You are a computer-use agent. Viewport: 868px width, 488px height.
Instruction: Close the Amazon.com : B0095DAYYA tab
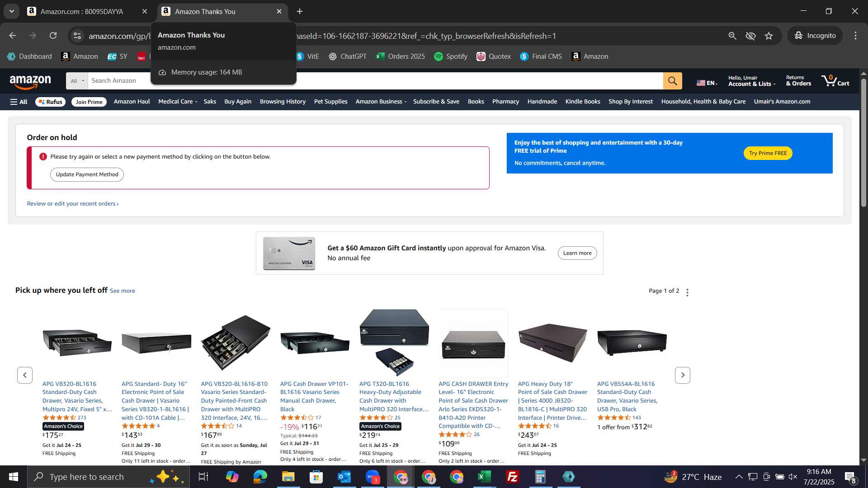click(x=145, y=11)
